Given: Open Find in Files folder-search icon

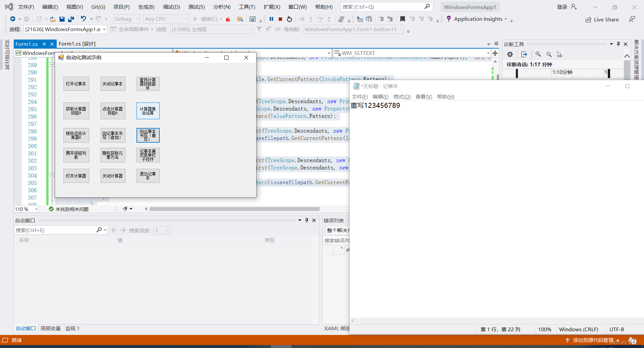Looking at the screenshot, I should tap(240, 19).
